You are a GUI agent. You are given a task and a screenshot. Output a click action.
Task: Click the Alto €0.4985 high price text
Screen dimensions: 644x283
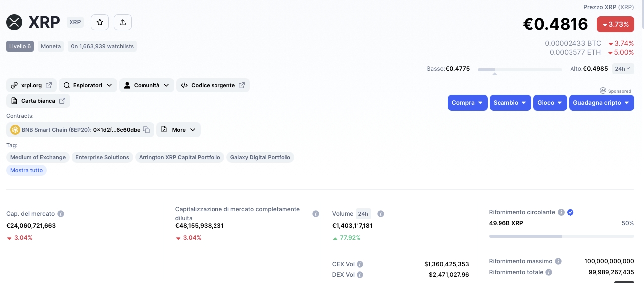[589, 69]
